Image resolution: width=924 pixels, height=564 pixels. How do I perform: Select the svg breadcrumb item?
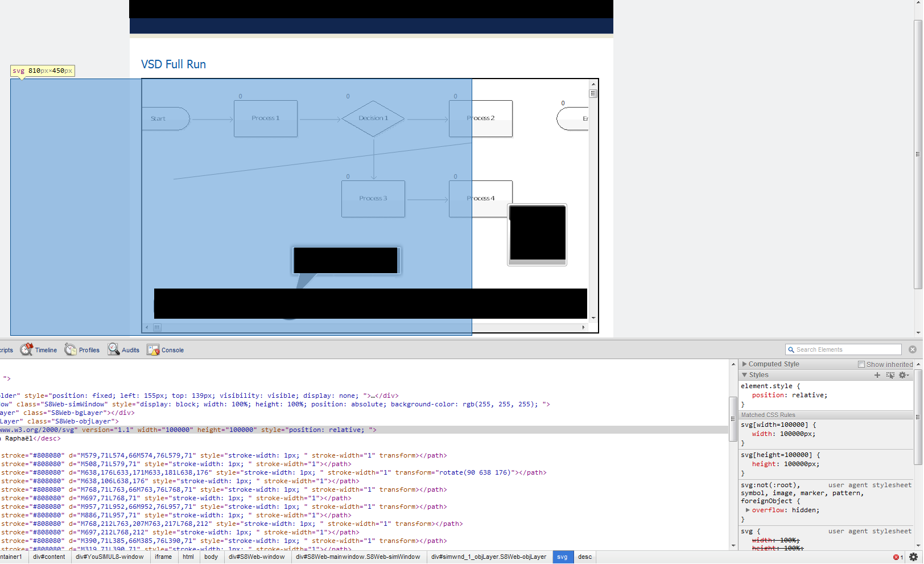562,557
